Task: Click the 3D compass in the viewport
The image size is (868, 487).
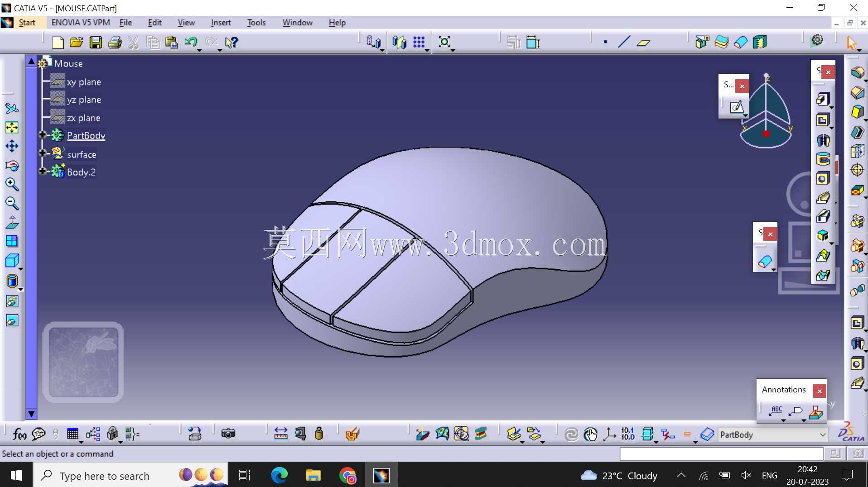Action: pos(766,111)
